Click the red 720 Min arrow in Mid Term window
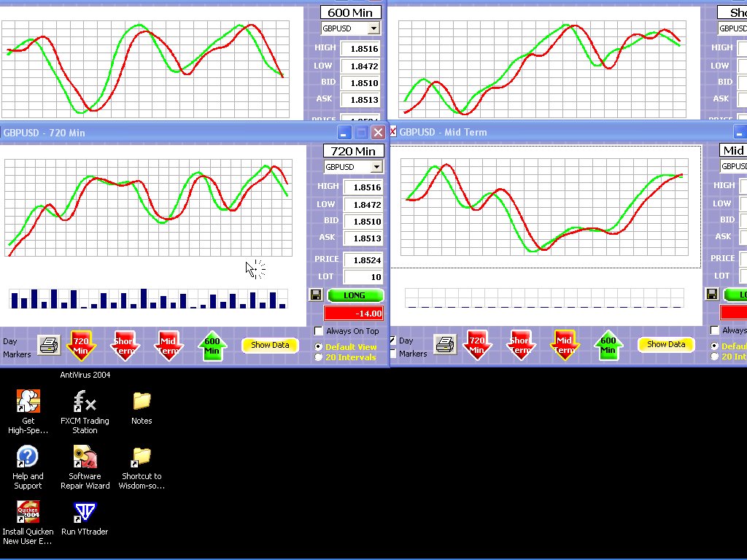The height and width of the screenshot is (560, 747). click(x=477, y=345)
